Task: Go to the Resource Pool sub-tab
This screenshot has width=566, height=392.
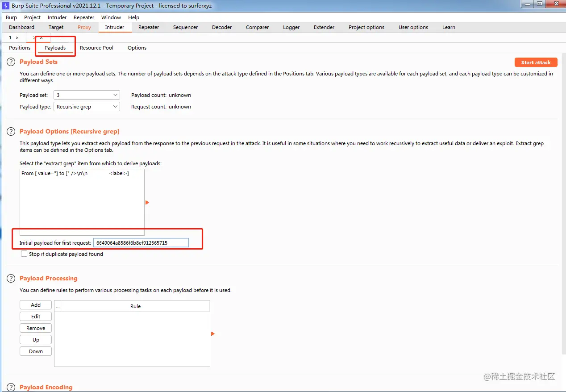Action: point(96,48)
